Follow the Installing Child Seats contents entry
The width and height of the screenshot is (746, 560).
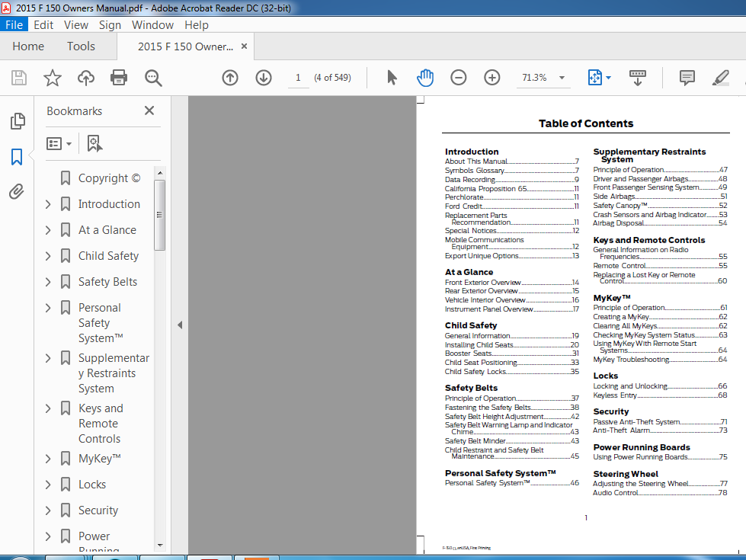512,345
